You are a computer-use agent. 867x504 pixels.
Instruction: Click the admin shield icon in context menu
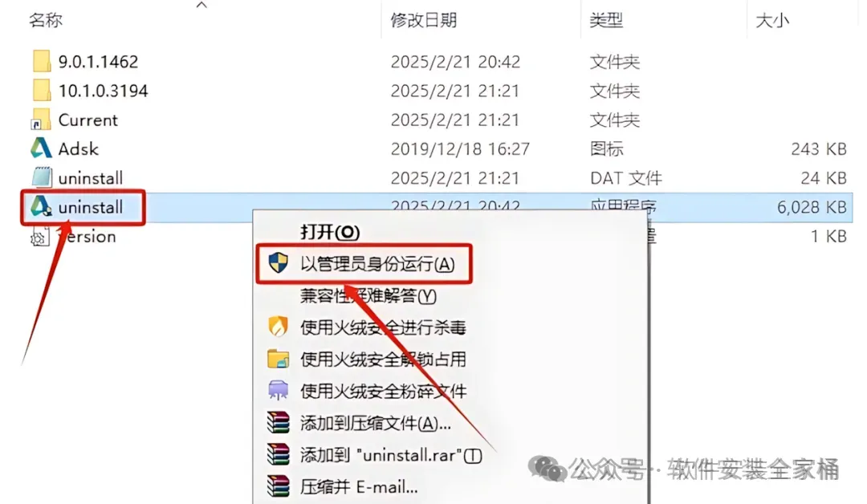click(x=278, y=263)
